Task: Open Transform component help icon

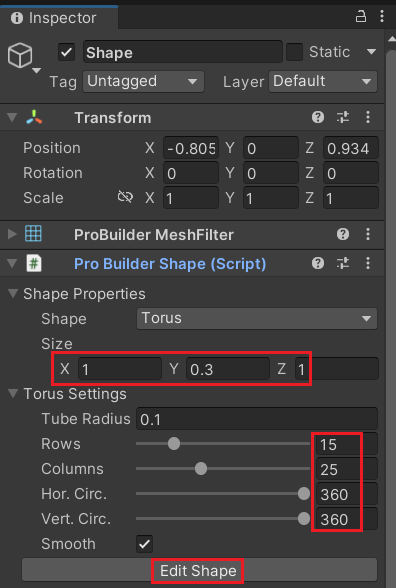Action: (318, 117)
